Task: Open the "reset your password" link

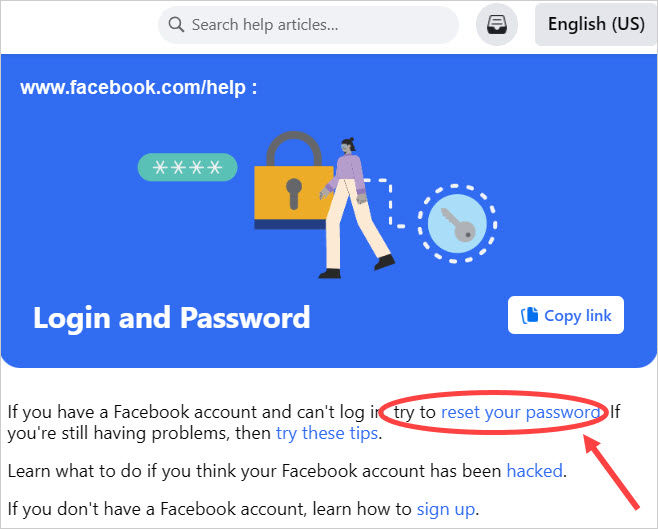Action: coord(521,412)
